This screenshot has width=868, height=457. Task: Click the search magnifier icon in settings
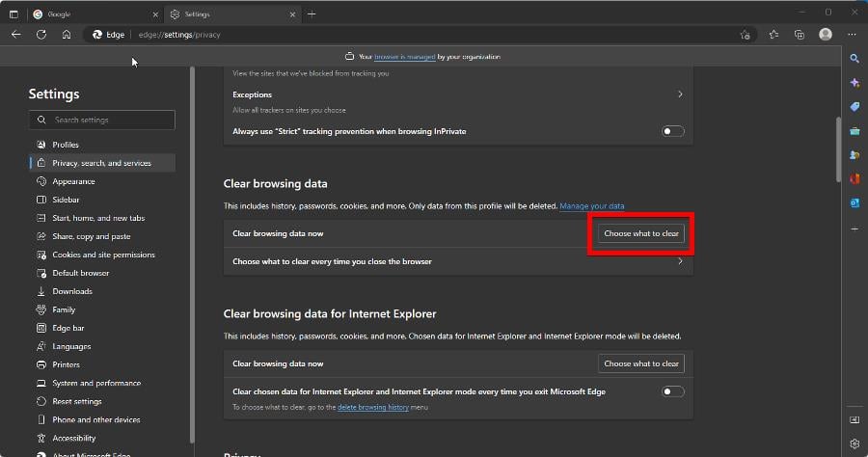pyautogui.click(x=41, y=121)
